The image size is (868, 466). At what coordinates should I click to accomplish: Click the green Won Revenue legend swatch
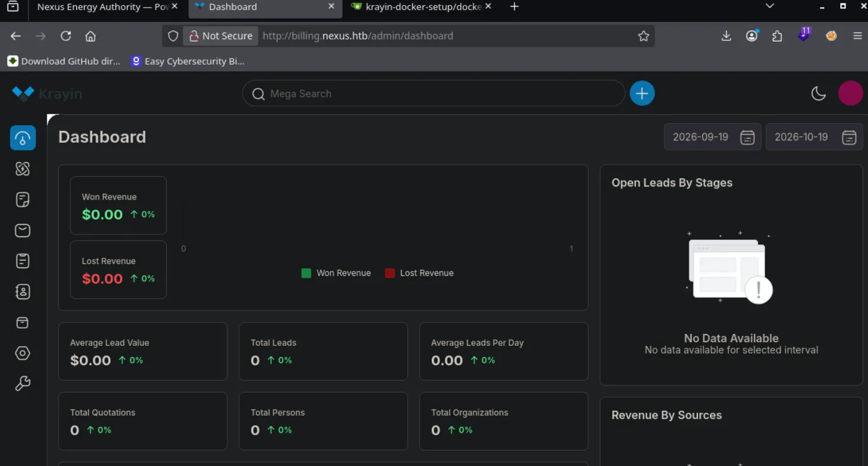[306, 273]
